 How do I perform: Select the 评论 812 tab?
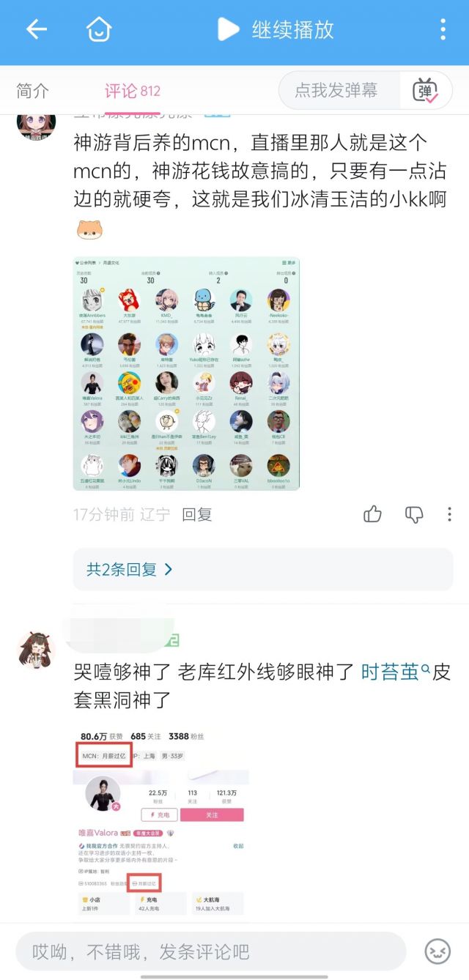tap(132, 91)
